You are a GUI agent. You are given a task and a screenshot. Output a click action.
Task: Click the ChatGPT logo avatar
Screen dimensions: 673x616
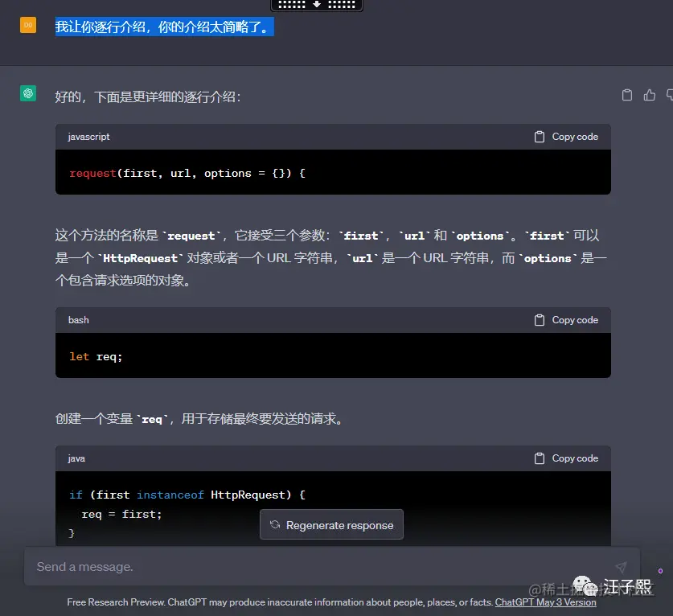[x=28, y=93]
